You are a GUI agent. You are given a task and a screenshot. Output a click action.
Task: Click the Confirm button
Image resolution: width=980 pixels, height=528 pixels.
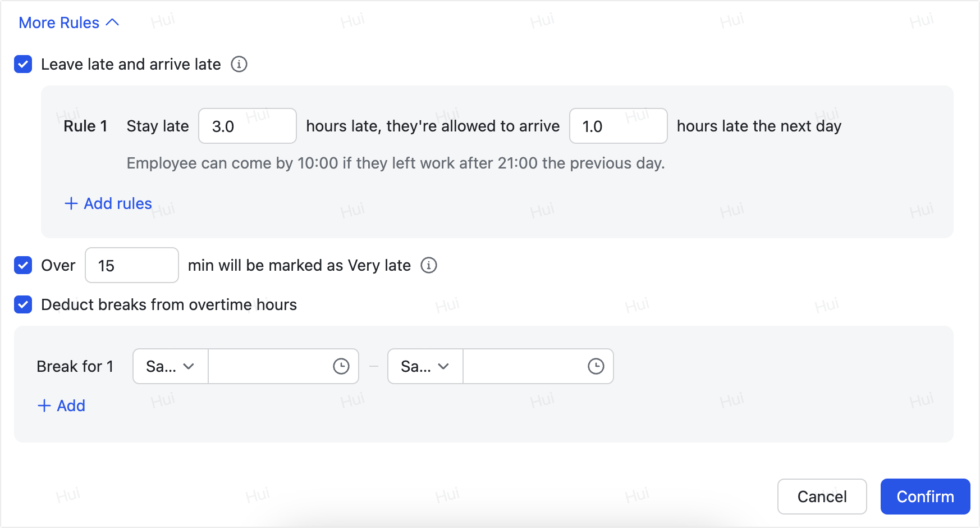pos(925,497)
